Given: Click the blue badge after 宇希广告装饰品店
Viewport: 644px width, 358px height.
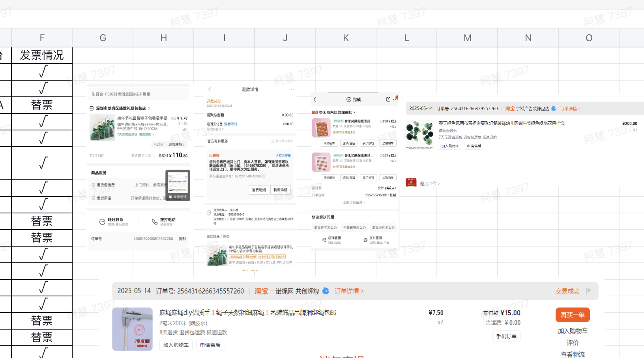Looking at the screenshot, I should point(554,108).
